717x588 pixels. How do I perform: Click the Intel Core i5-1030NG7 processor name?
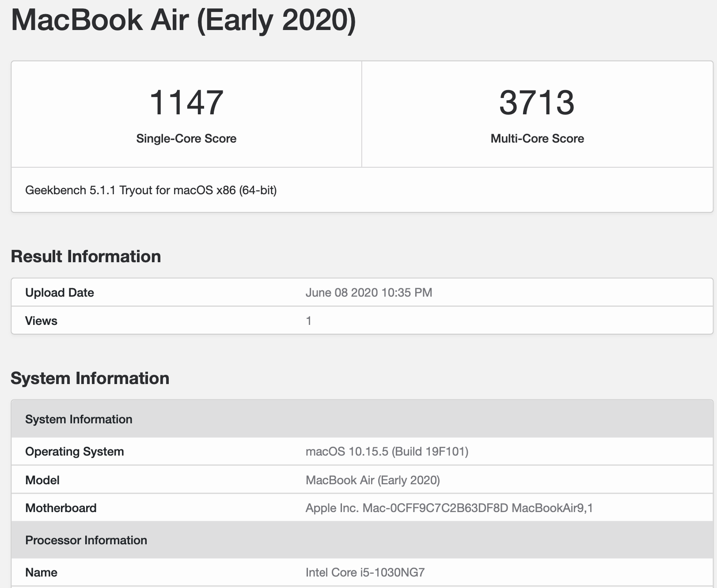(365, 573)
